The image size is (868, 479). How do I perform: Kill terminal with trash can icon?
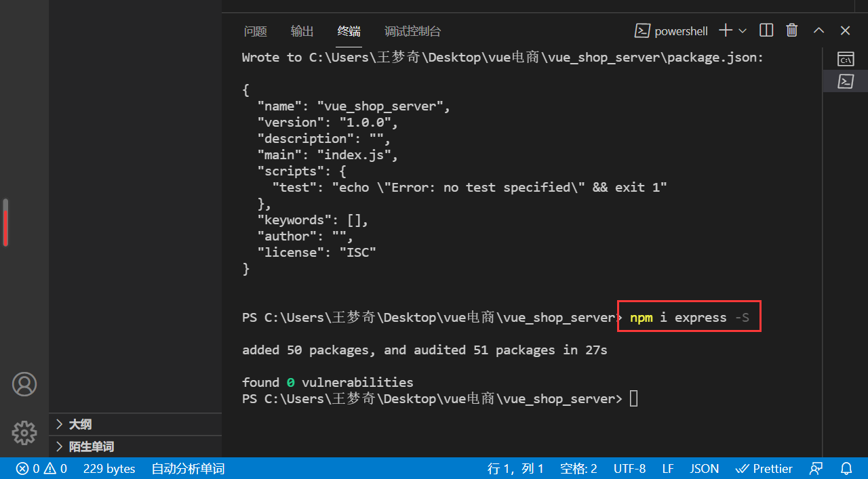pos(791,30)
